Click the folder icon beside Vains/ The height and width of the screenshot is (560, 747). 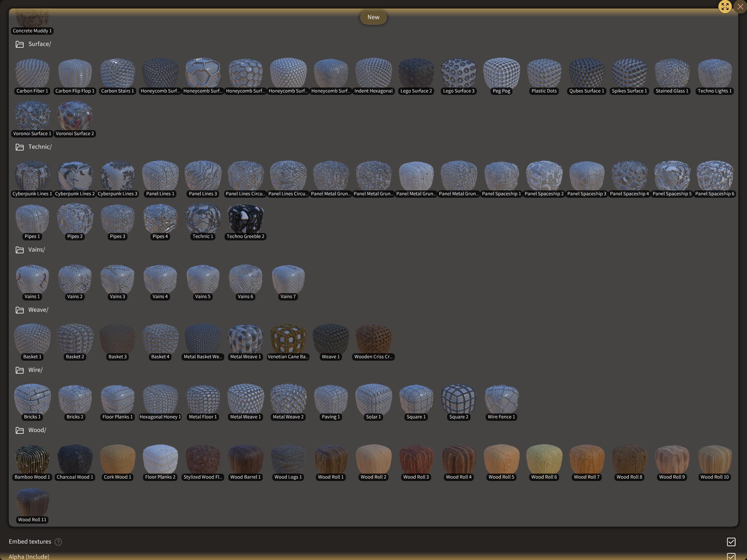pos(19,250)
